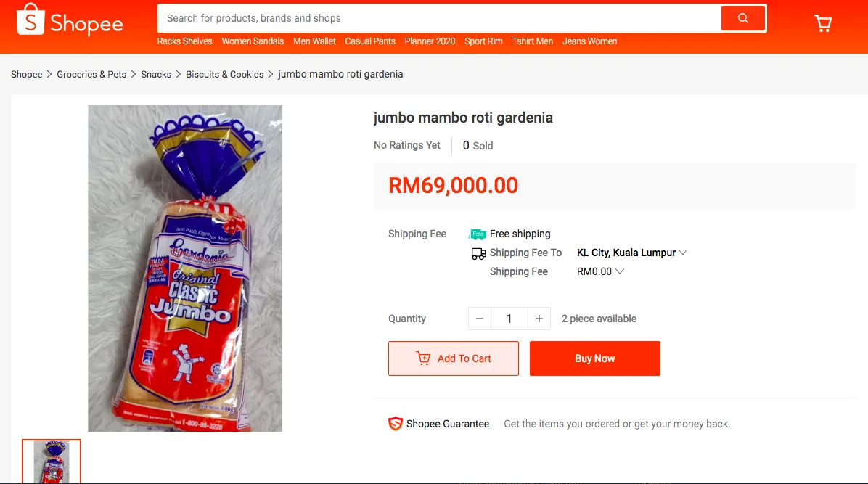Select the Planner 2020 suggested search
868x484 pixels.
430,41
